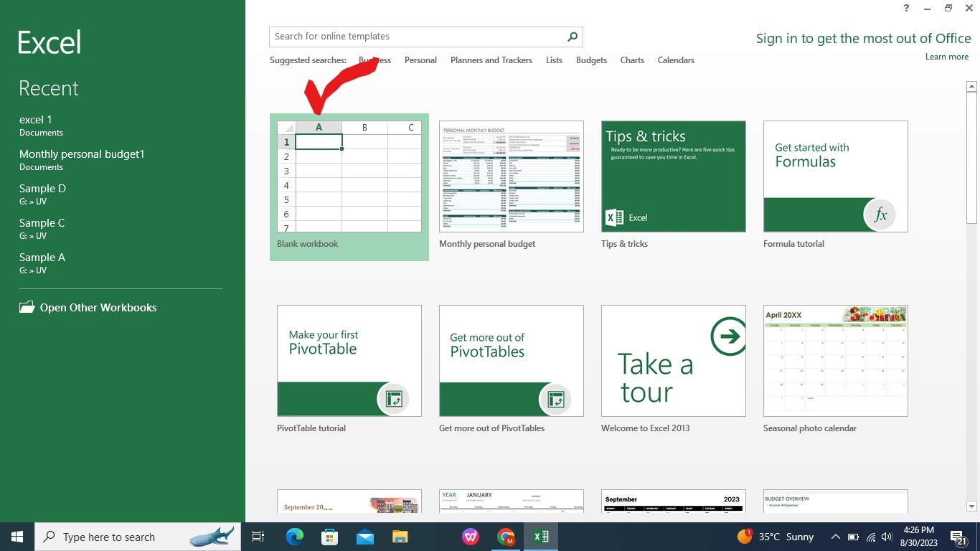The image size is (980, 551).
Task: Open Chrome from the taskbar
Action: tap(506, 536)
